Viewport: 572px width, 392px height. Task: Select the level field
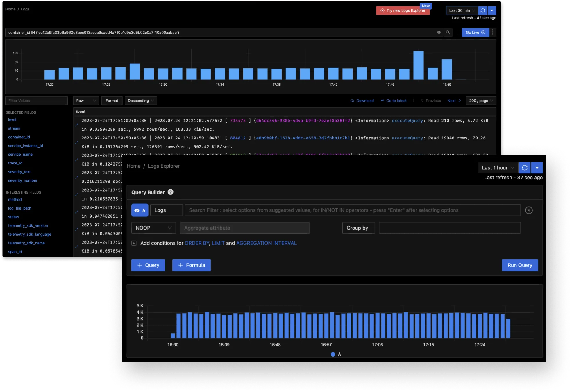pos(12,120)
